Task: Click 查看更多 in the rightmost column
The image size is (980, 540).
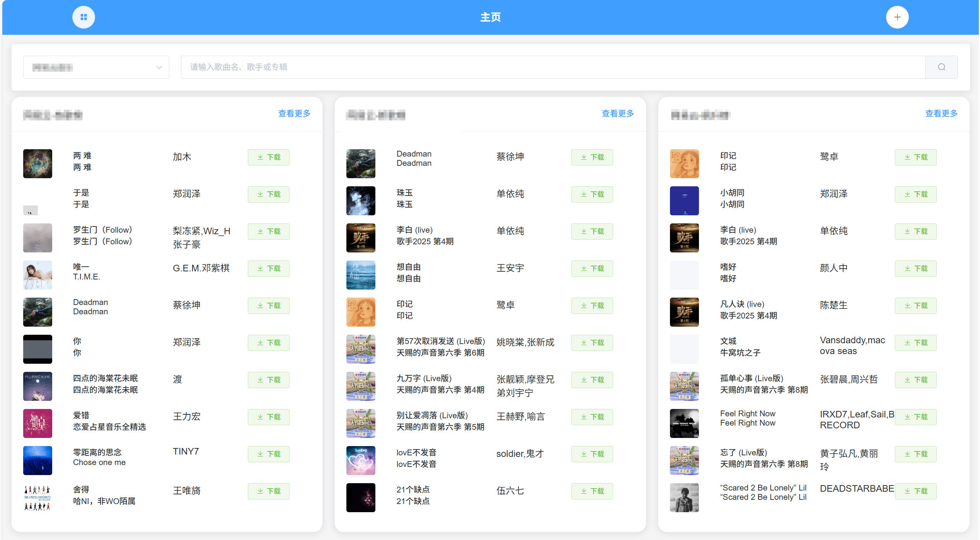Action: point(941,113)
